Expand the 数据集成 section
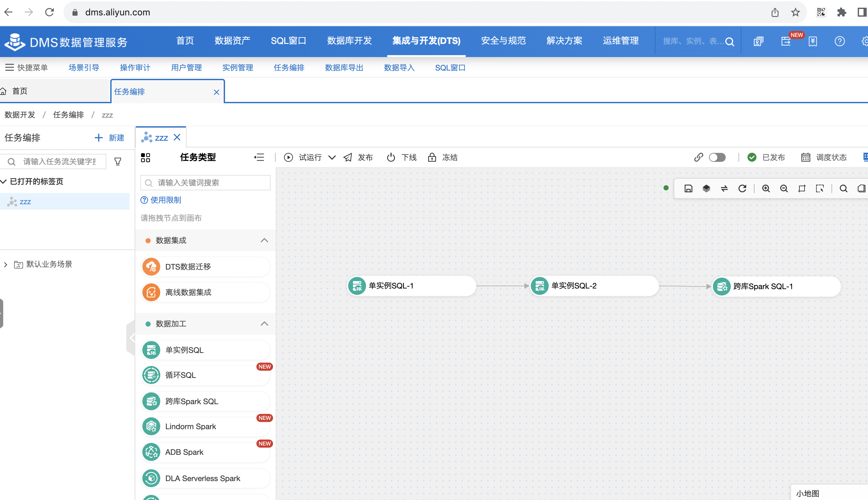 tap(264, 241)
